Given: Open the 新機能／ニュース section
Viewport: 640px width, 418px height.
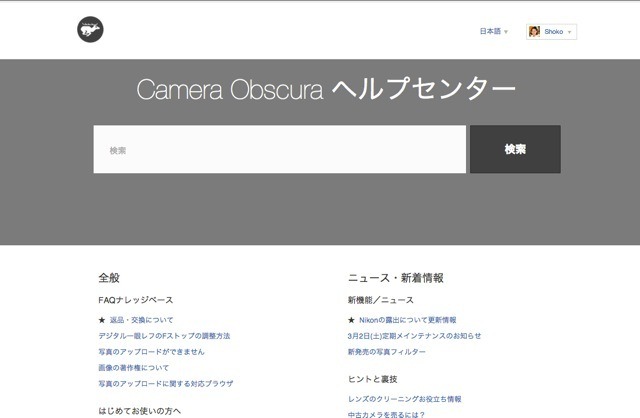Looking at the screenshot, I should coord(380,300).
